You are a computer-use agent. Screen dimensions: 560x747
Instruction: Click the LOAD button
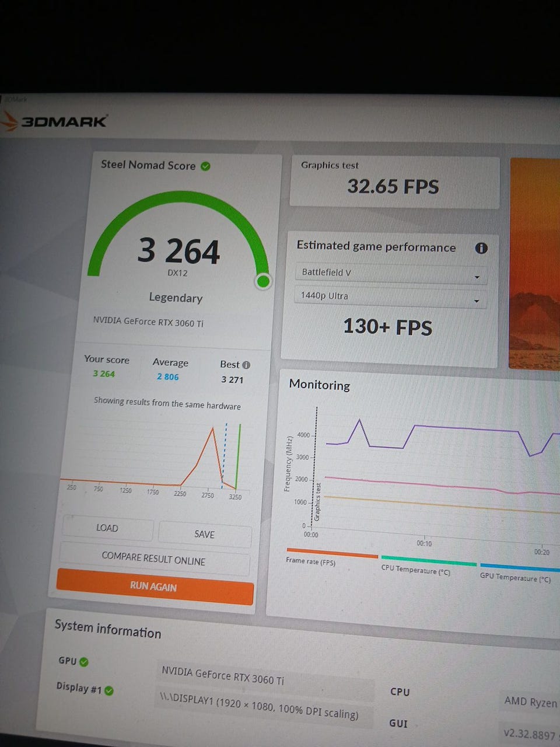pos(107,528)
